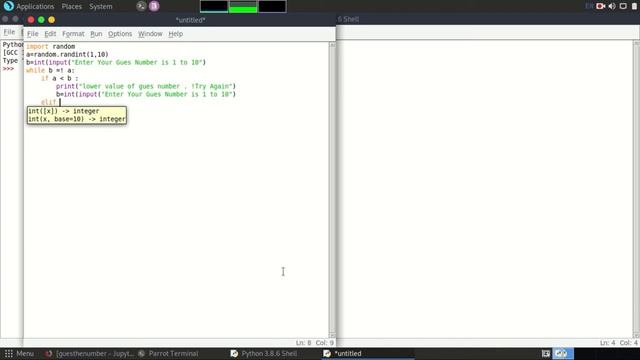Open File menu in untitled editor
640x360 pixels.
click(x=33, y=34)
